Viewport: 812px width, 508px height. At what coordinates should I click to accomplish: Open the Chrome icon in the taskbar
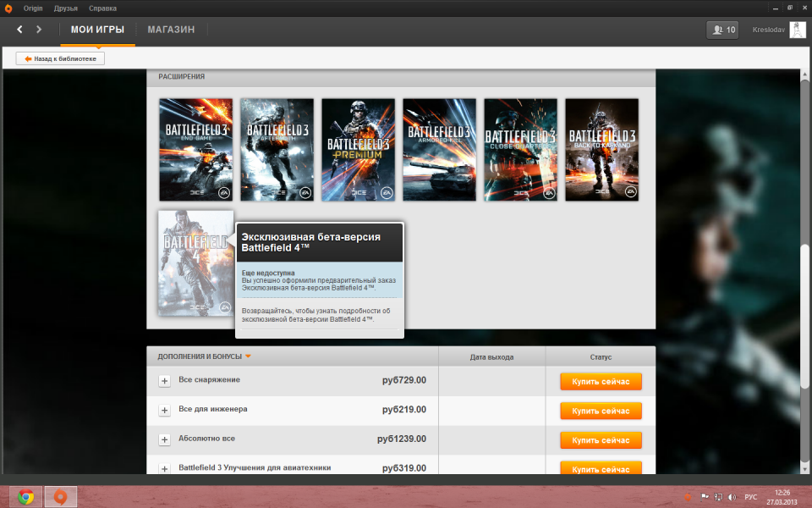(26, 497)
